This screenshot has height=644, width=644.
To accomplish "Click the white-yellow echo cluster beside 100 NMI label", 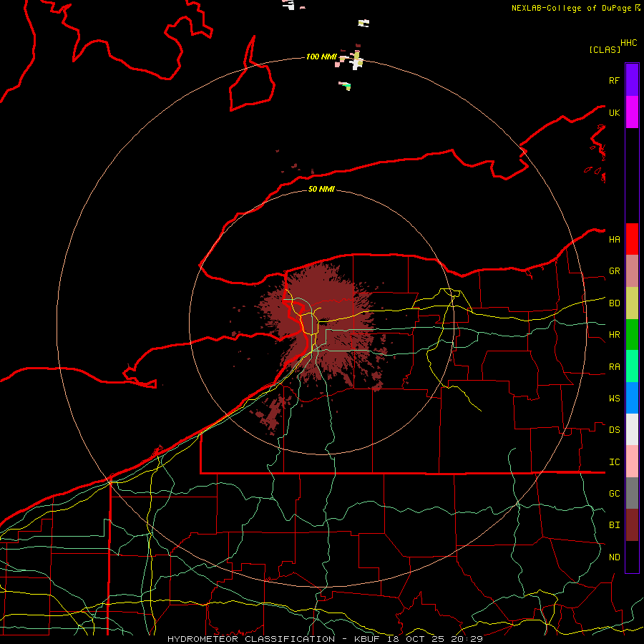I will tap(356, 61).
